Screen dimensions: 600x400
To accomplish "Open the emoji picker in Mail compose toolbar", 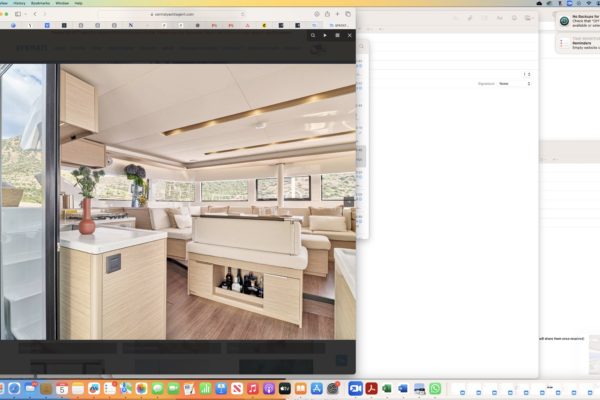I will pos(514,18).
